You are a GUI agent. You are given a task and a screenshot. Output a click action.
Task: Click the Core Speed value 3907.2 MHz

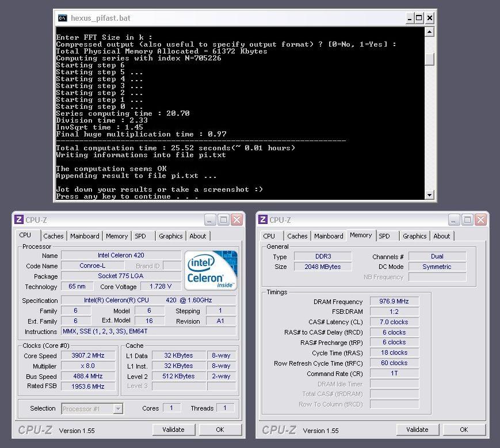click(88, 355)
